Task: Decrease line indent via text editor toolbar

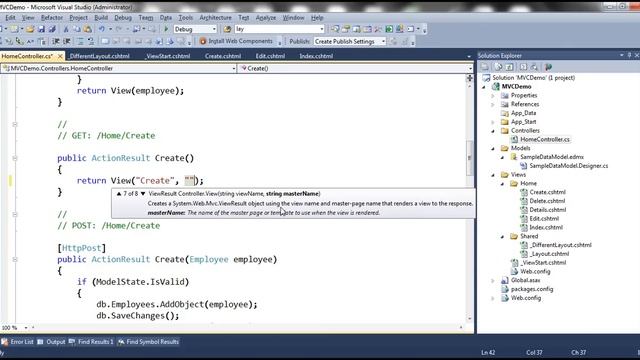Action: click(56, 41)
